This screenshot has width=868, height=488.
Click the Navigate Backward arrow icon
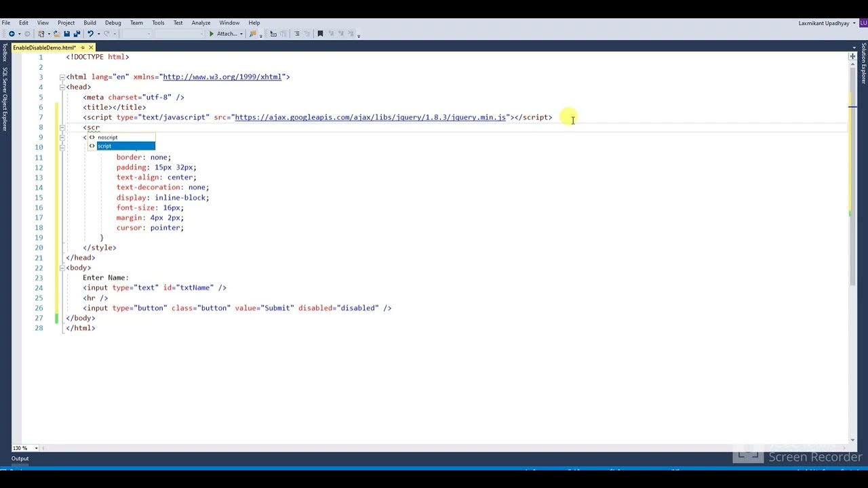(x=12, y=34)
